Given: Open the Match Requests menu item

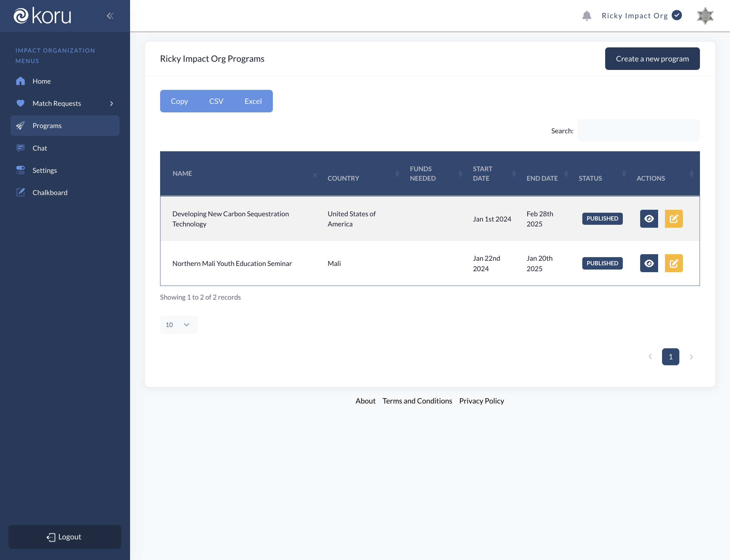Looking at the screenshot, I should point(65,103).
